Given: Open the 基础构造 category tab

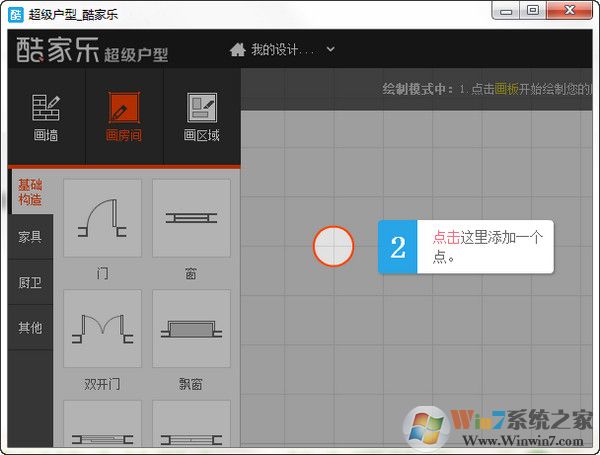Looking at the screenshot, I should (x=30, y=192).
